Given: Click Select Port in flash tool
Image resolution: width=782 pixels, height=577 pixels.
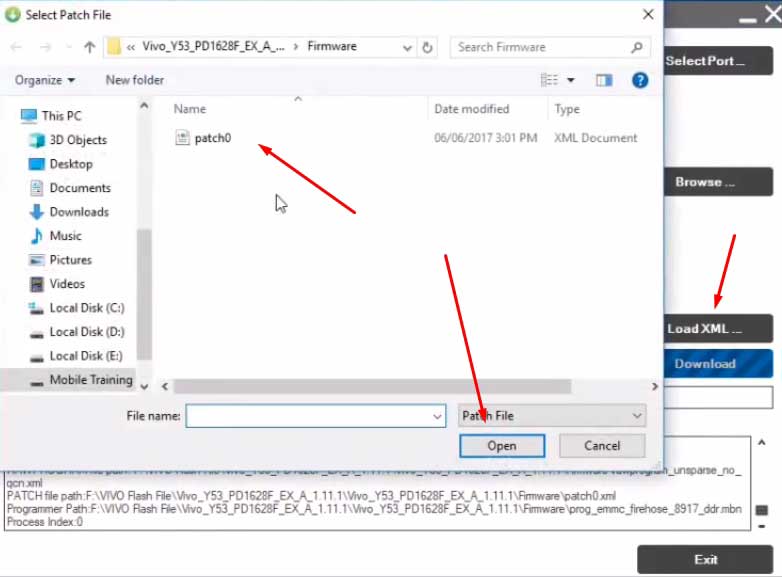Looking at the screenshot, I should 719,61.
